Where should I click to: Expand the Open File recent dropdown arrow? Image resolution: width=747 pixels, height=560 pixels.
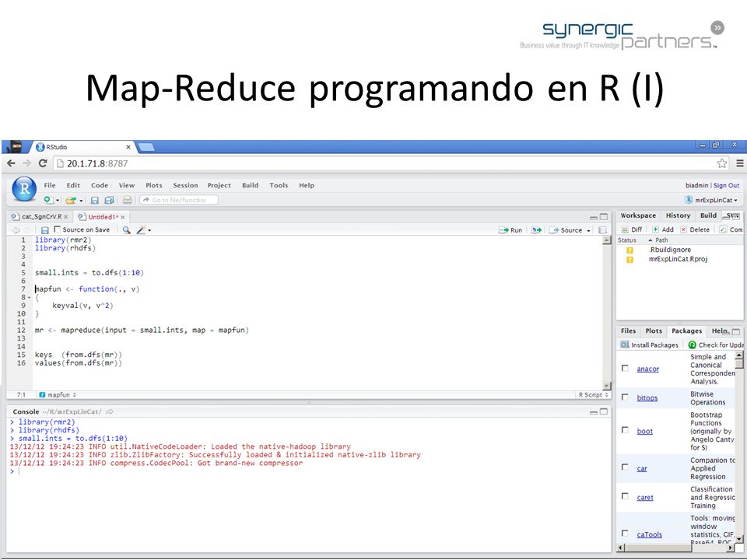click(82, 201)
